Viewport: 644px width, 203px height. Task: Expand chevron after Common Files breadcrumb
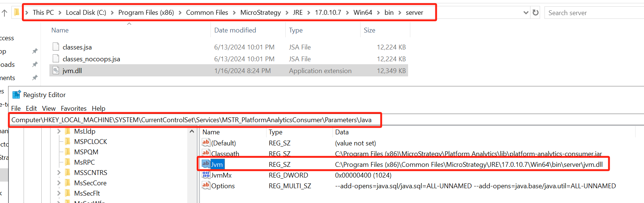click(x=234, y=13)
